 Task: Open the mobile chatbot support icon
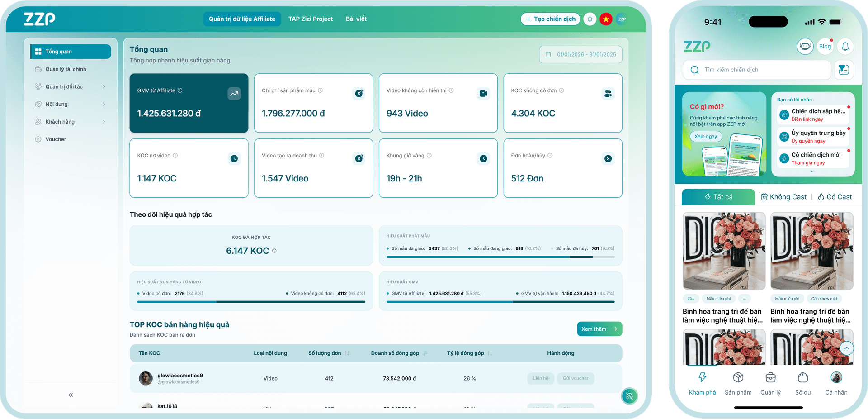[x=805, y=46]
